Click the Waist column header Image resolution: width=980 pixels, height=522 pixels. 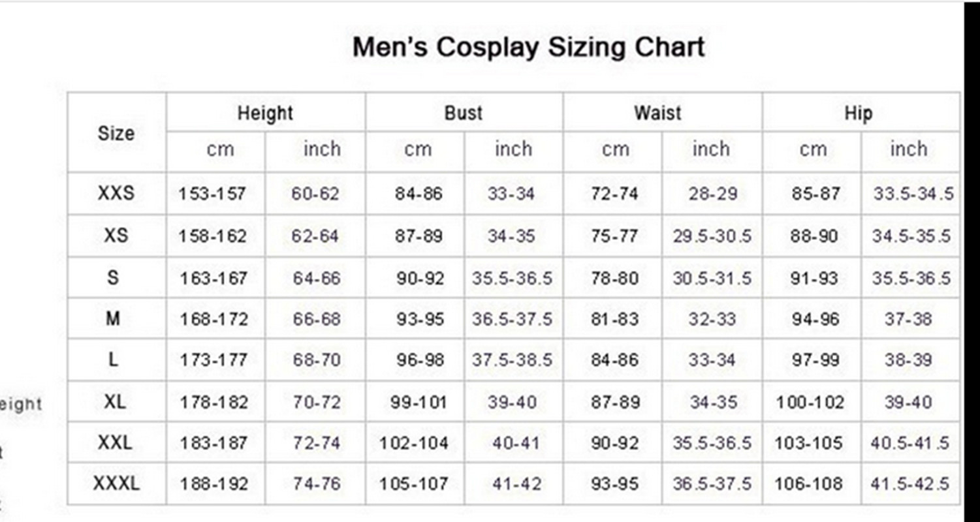(x=658, y=113)
